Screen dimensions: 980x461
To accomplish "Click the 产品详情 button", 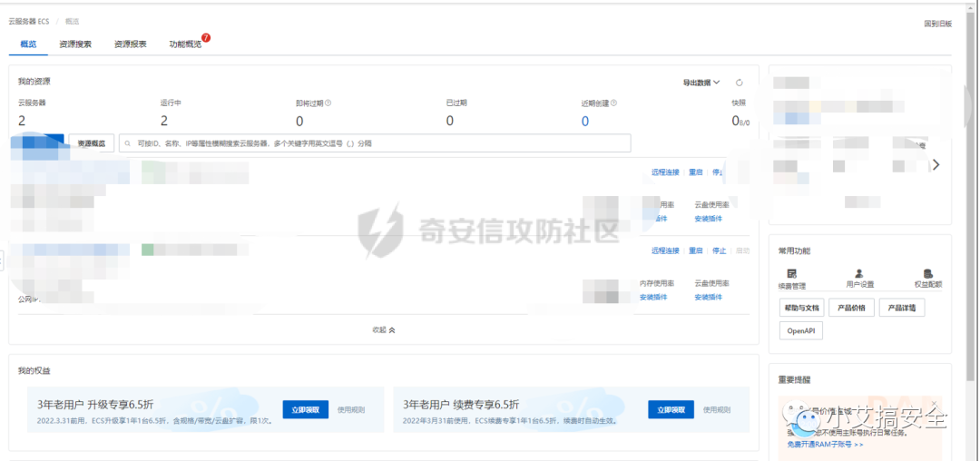I will 902,308.
